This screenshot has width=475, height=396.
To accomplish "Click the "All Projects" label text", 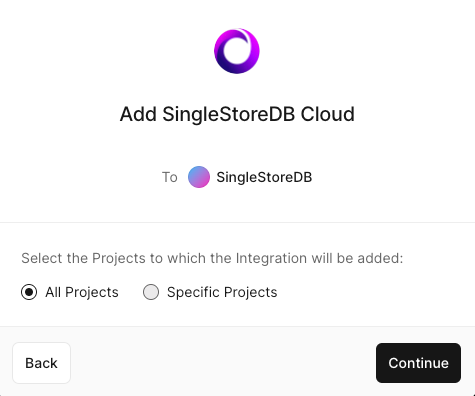I will [82, 292].
